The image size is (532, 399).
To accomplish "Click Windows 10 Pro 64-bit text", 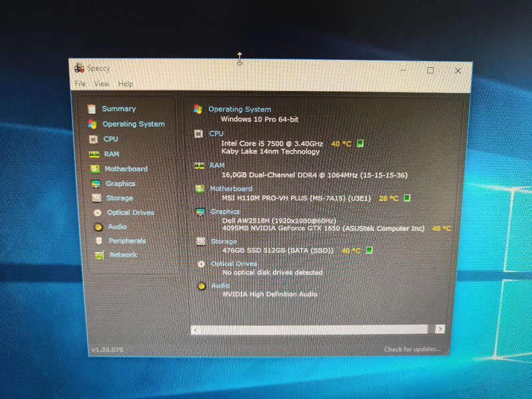I will point(260,119).
